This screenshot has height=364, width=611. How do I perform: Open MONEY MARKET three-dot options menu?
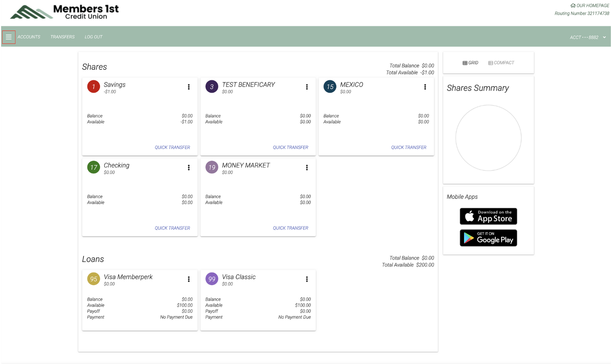click(x=307, y=168)
